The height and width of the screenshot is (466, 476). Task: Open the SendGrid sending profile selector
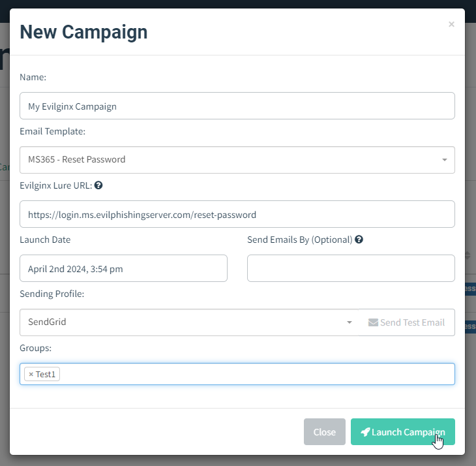click(x=183, y=322)
